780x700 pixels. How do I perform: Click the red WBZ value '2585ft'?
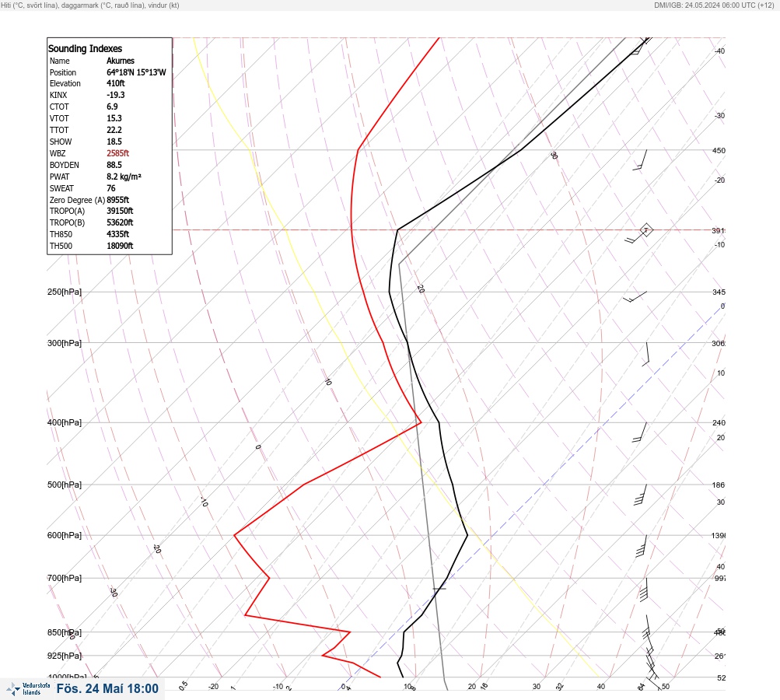click(x=118, y=153)
